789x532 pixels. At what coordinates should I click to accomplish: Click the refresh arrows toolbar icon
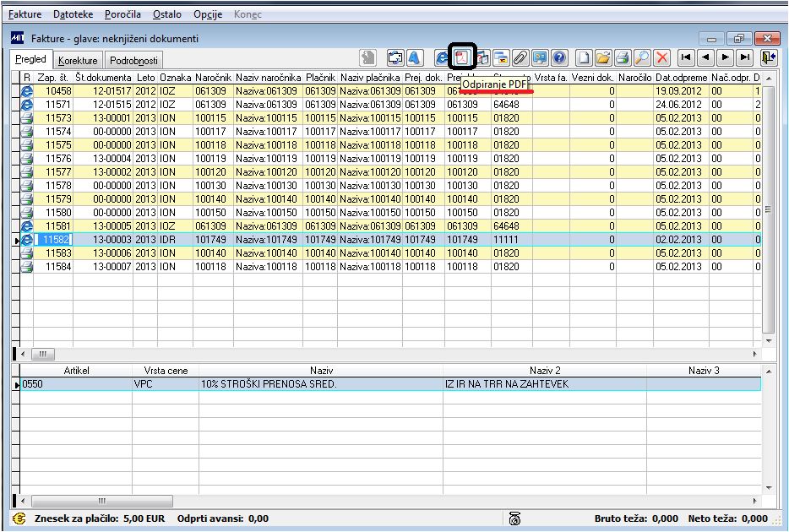pyautogui.click(x=395, y=57)
